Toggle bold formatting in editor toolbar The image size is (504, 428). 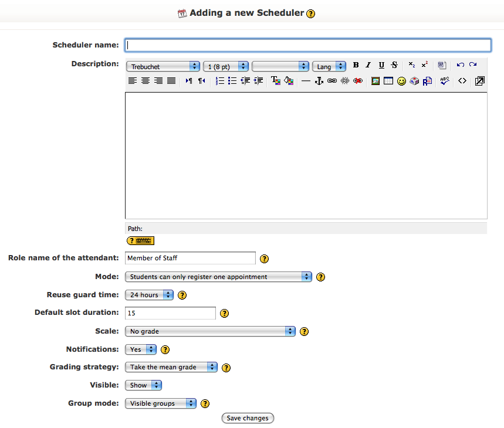click(x=356, y=65)
